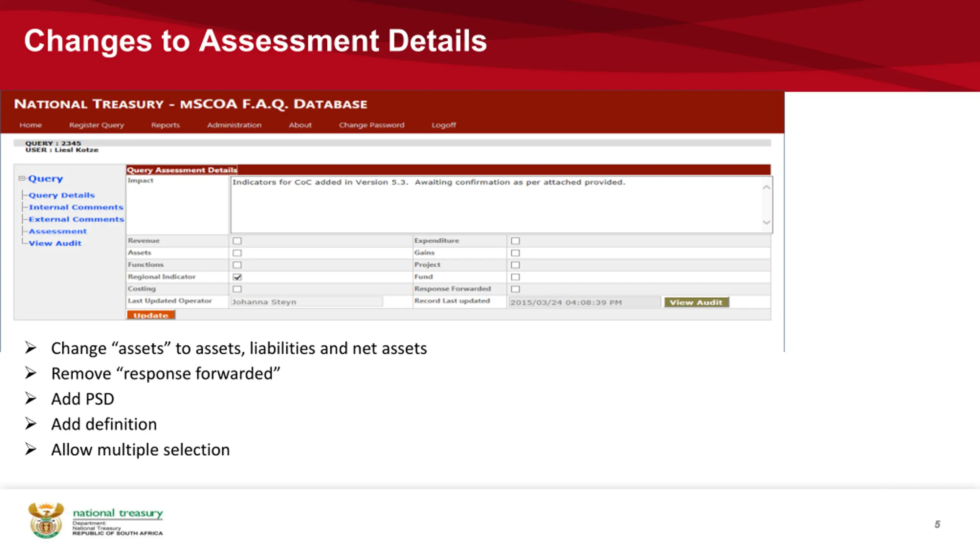Click the 'USER : Liesl Kotze' text
The height and width of the screenshot is (551, 980).
click(62, 150)
